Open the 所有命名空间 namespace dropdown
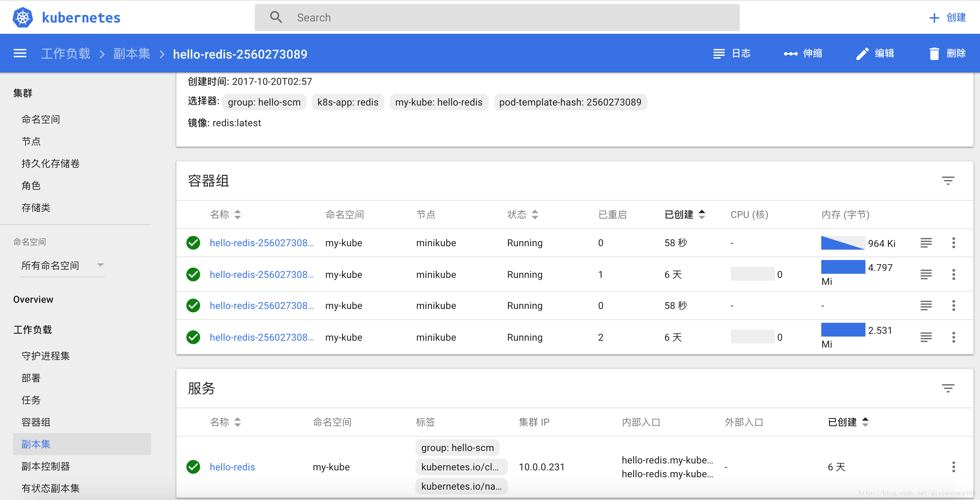This screenshot has width=980, height=500. click(62, 265)
